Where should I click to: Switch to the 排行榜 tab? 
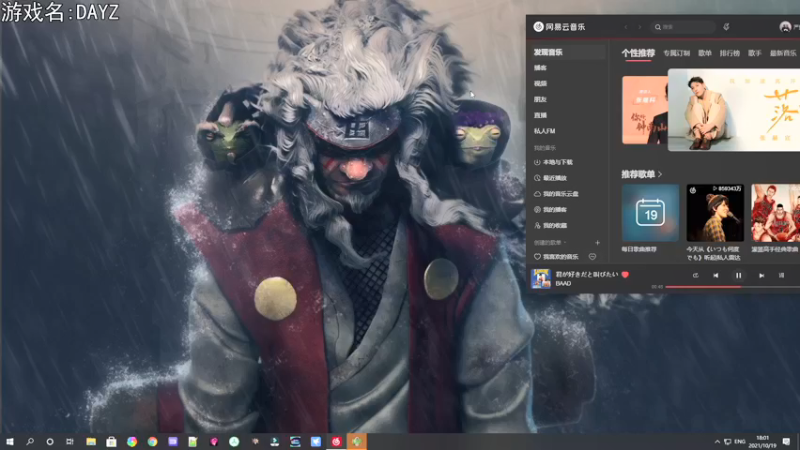tap(730, 53)
